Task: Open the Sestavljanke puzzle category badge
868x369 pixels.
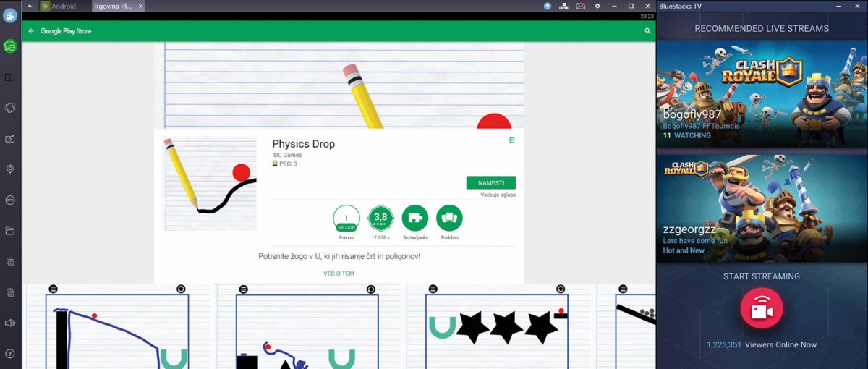Action: point(415,219)
